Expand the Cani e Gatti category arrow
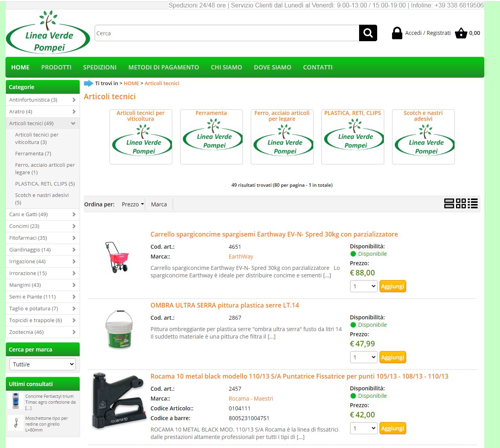The width and height of the screenshot is (500, 448). [74, 215]
